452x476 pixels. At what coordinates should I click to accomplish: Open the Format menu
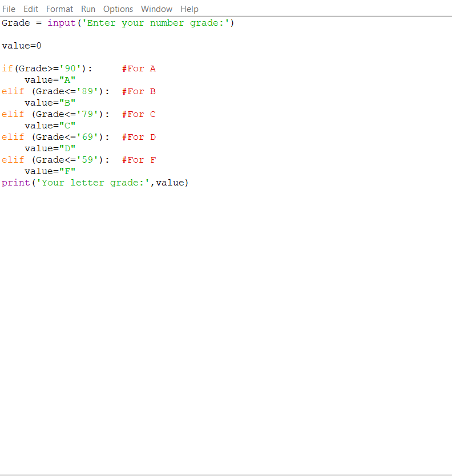(x=59, y=9)
